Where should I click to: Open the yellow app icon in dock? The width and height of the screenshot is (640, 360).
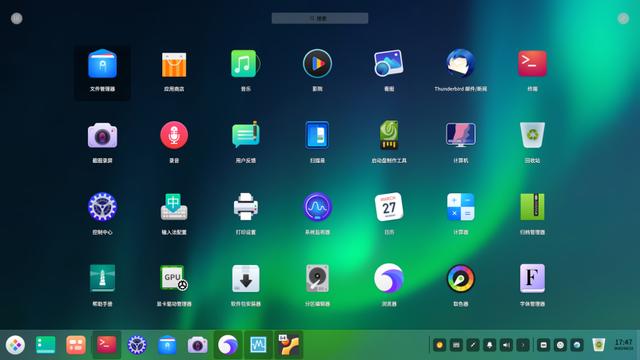click(x=289, y=345)
